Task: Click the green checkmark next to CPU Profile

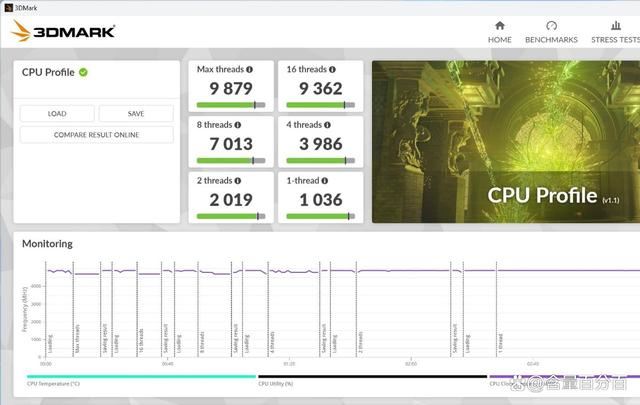Action: (83, 72)
